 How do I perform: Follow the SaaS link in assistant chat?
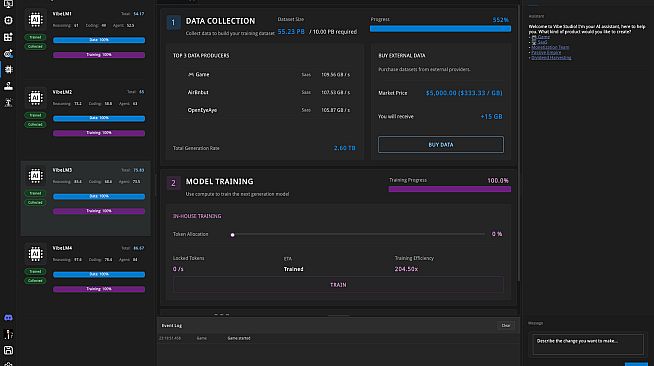542,42
